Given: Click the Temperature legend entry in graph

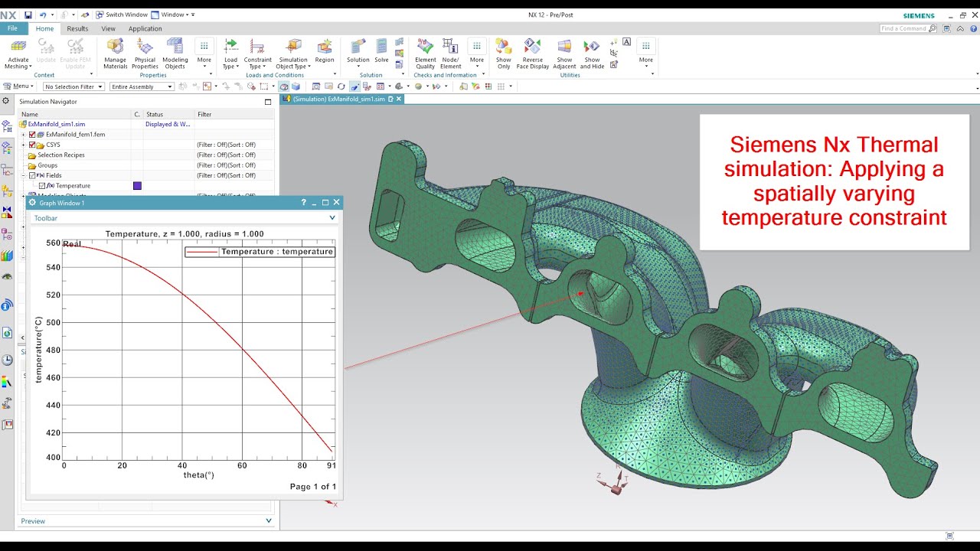Looking at the screenshot, I should pos(260,252).
